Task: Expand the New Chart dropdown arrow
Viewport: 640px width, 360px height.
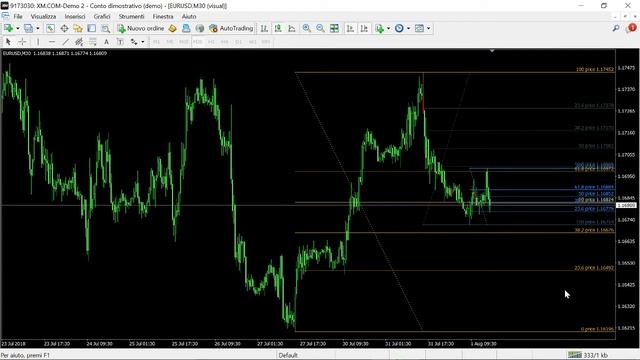Action: tap(18, 28)
